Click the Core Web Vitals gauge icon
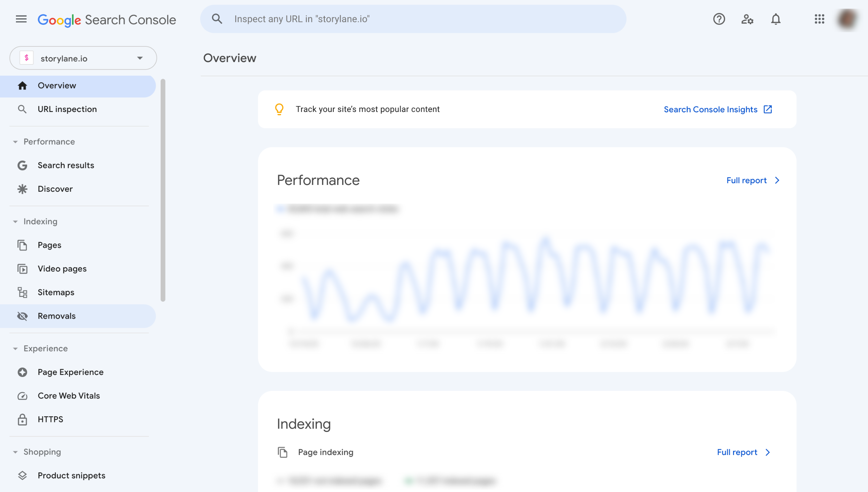This screenshot has width=868, height=492. 22,396
